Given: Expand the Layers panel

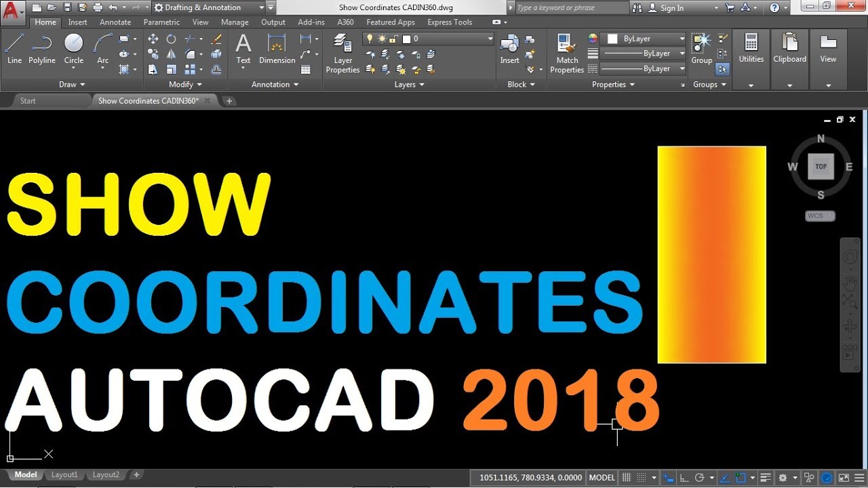Looking at the screenshot, I should tap(410, 85).
